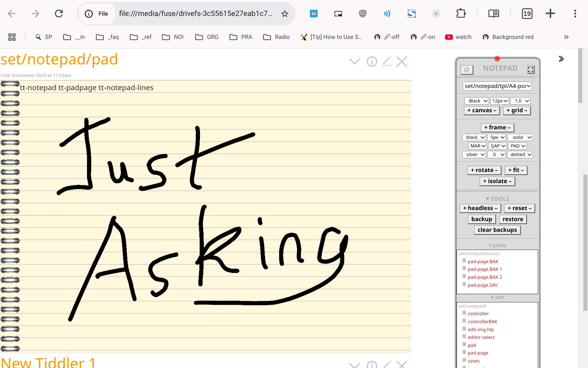The height and width of the screenshot is (368, 588).
Task: Toggle the frame button
Action: click(x=497, y=128)
